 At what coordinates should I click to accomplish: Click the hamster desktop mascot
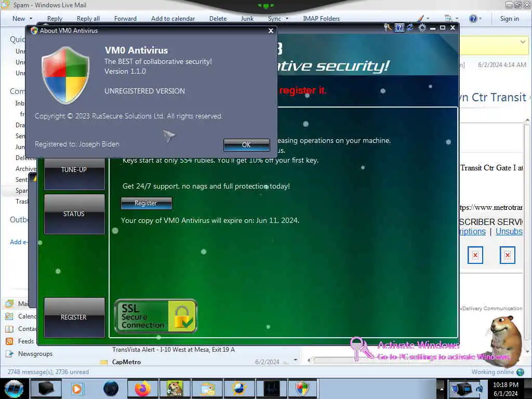click(x=505, y=341)
